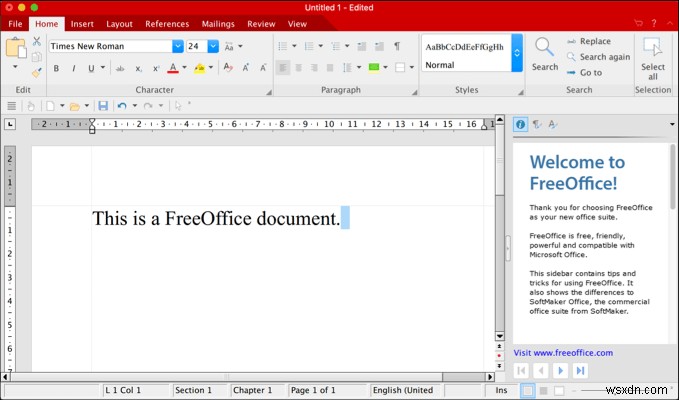Switch to the References tab
Image resolution: width=679 pixels, height=400 pixels.
coord(167,24)
